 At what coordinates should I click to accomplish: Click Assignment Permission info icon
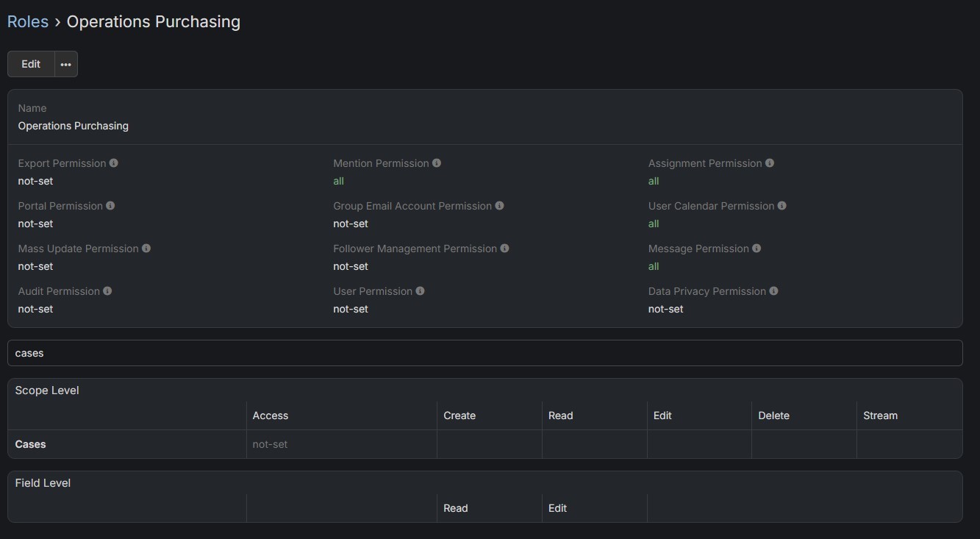click(770, 163)
